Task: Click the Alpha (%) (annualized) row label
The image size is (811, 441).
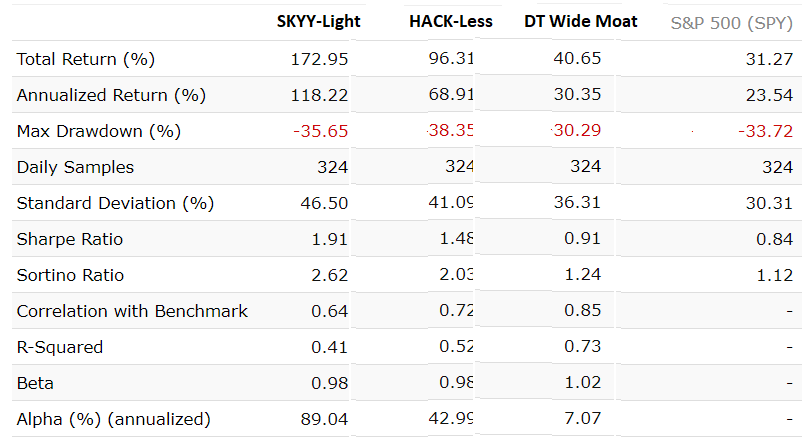Action: [113, 419]
